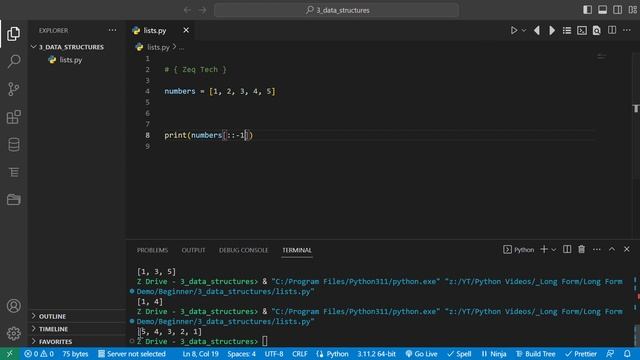Open the Extensions view
This screenshot has height=360, width=640.
click(13, 117)
